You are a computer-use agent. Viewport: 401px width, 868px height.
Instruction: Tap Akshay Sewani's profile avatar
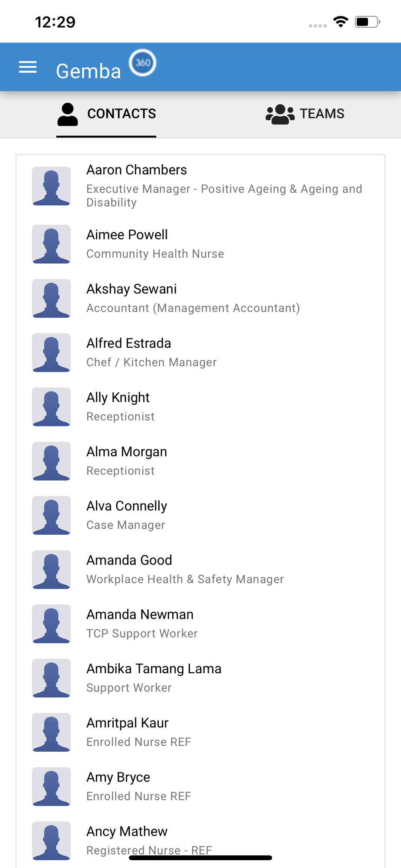click(51, 298)
